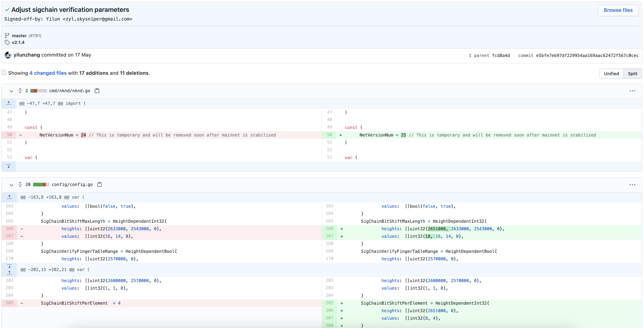Open v2.1.4 tag link

[x=18, y=43]
